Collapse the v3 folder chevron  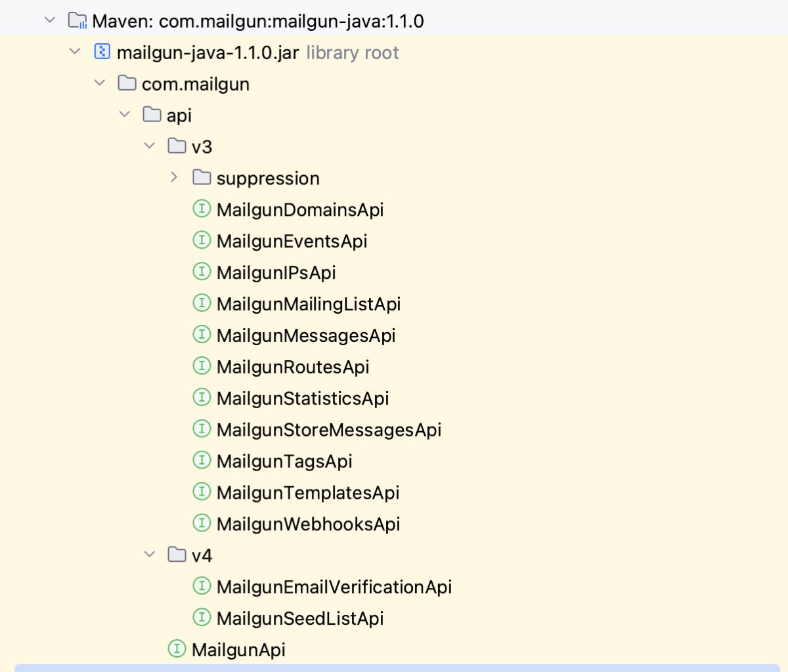pyautogui.click(x=150, y=146)
